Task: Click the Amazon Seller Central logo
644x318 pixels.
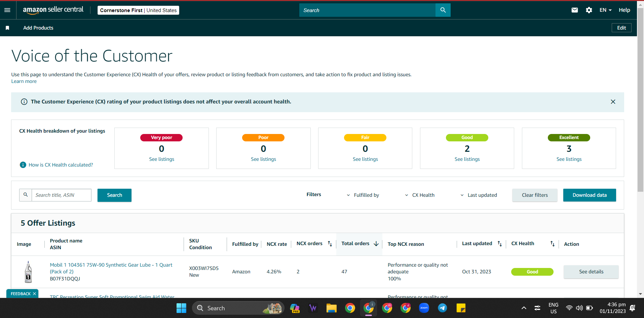Action: point(53,10)
